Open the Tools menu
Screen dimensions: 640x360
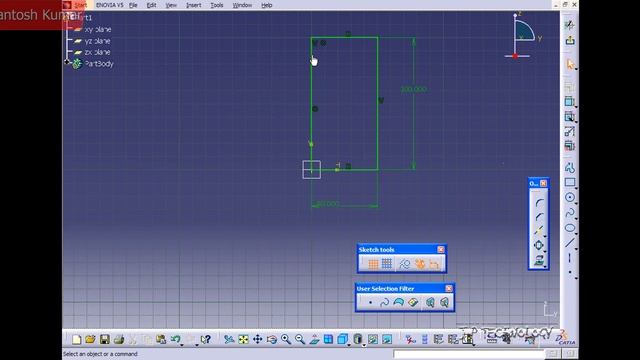point(217,5)
